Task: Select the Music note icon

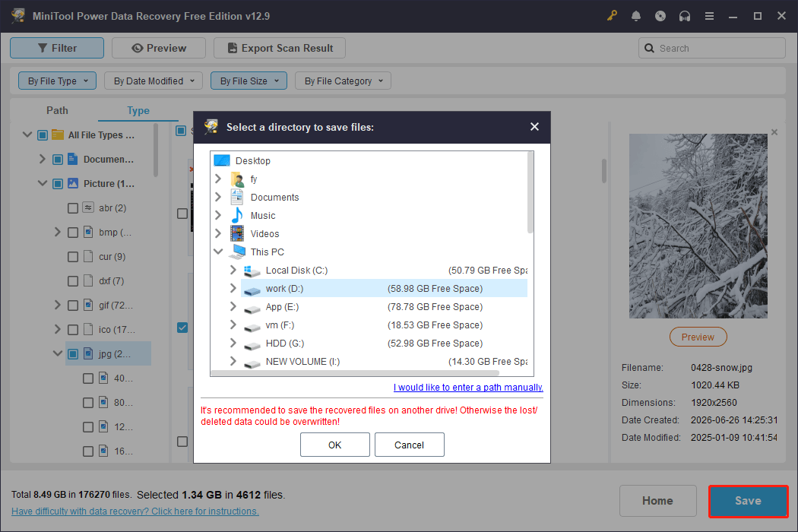Action: tap(236, 215)
